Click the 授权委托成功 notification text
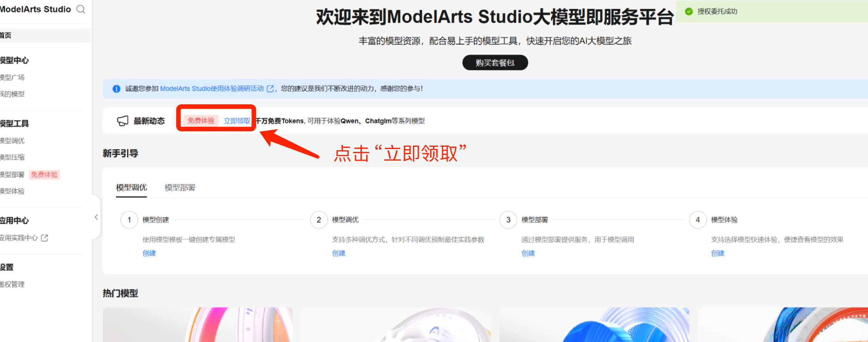 point(718,12)
